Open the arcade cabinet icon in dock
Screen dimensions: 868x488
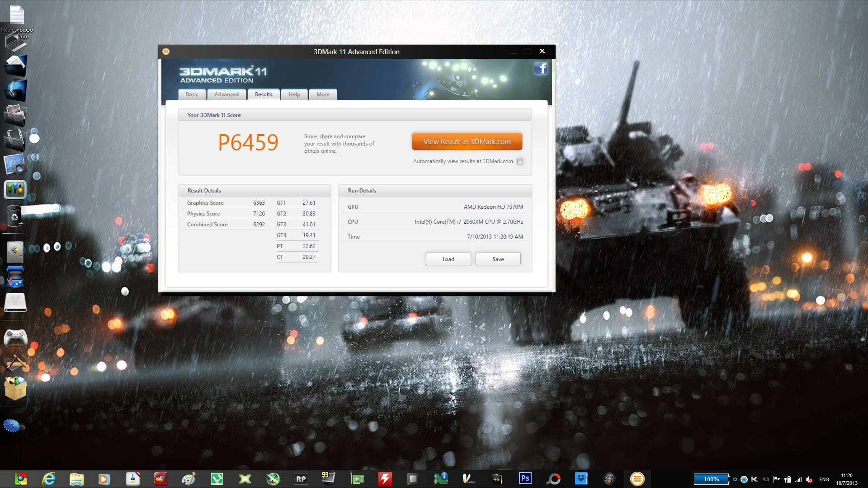[15, 277]
